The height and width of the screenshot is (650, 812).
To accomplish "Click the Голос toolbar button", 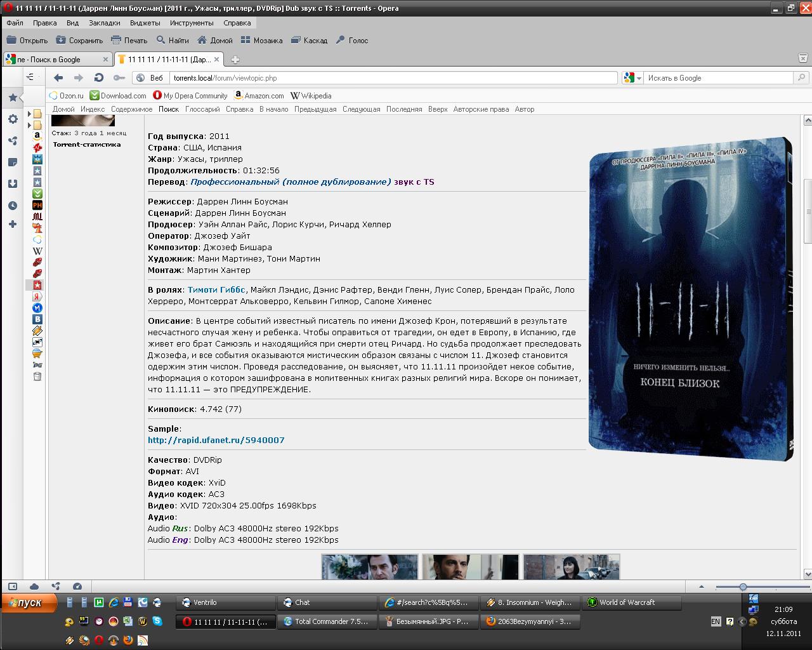I will 352,40.
